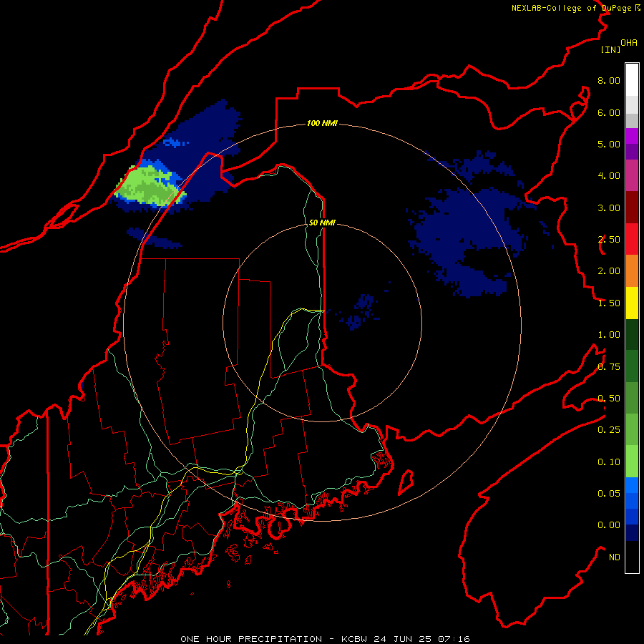Click the 1.50 legend value
Screen dimensions: 644x644
609,303
